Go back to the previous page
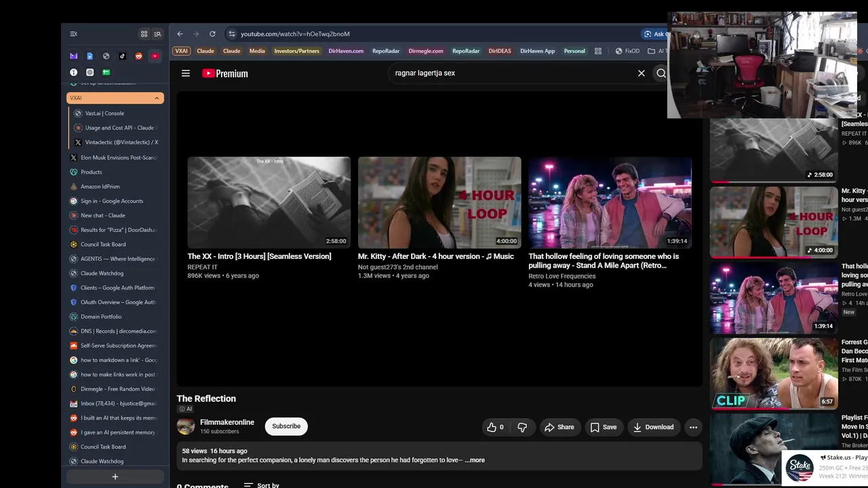Viewport: 868px width, 488px height. pos(180,34)
